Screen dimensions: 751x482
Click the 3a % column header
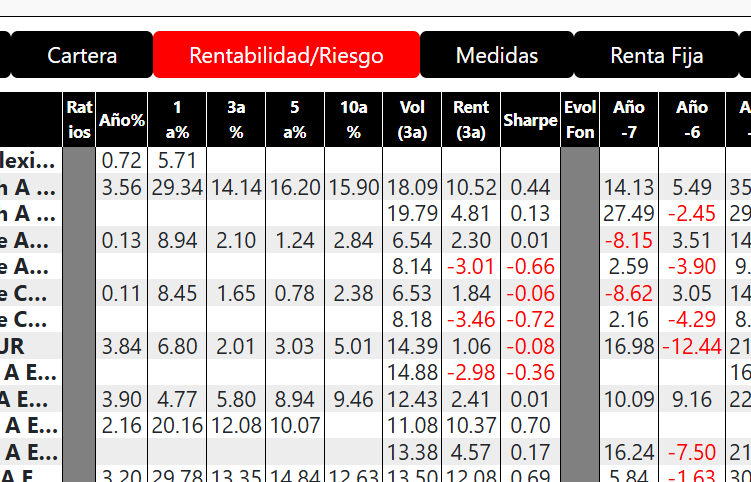click(x=236, y=119)
